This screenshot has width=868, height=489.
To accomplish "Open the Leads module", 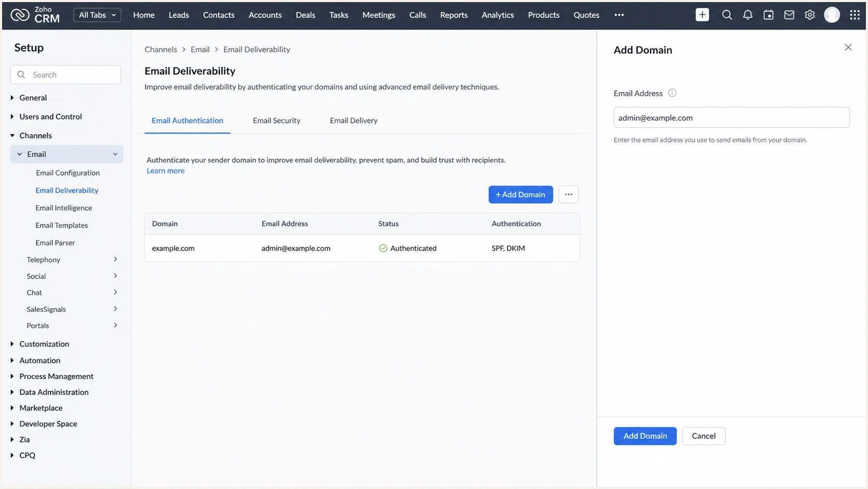I will pyautogui.click(x=179, y=15).
